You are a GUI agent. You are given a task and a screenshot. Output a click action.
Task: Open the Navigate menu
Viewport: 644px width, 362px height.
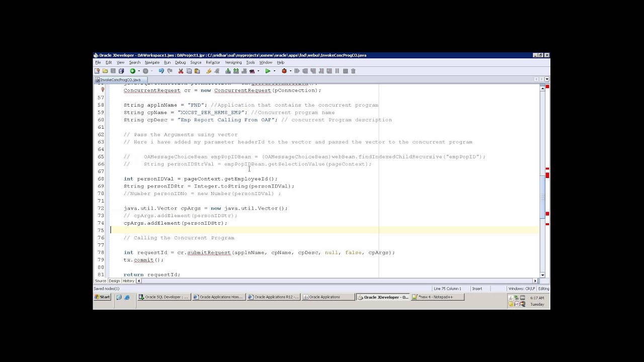coord(152,62)
